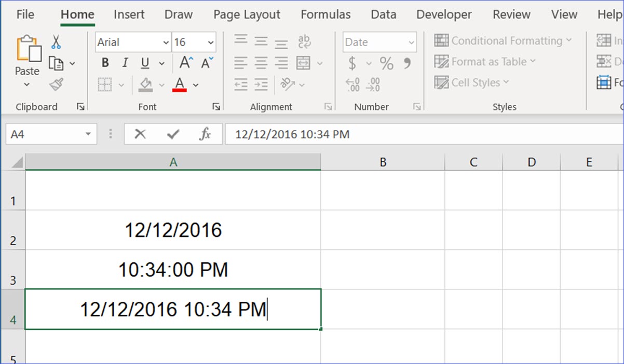Open the Date number format dropdown
The width and height of the screenshot is (624, 364).
[412, 43]
